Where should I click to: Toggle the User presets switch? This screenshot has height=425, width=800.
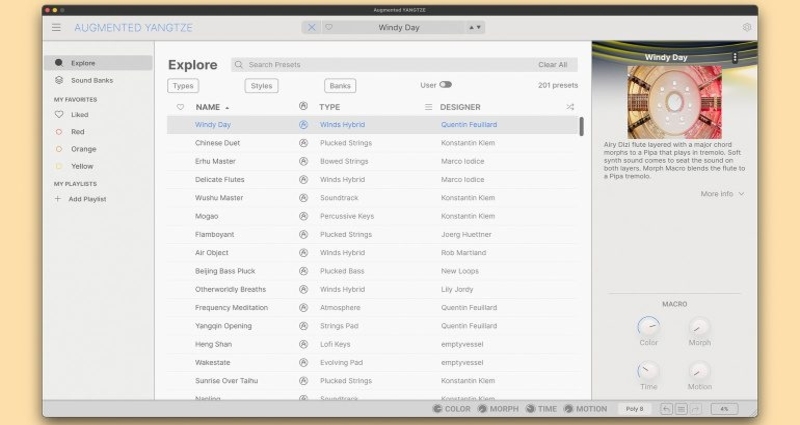click(445, 85)
